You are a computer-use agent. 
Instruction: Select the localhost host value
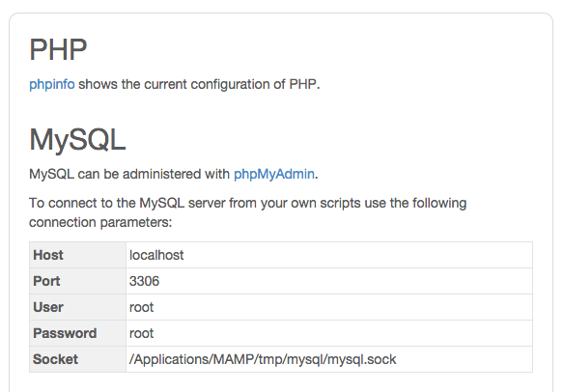pos(156,255)
